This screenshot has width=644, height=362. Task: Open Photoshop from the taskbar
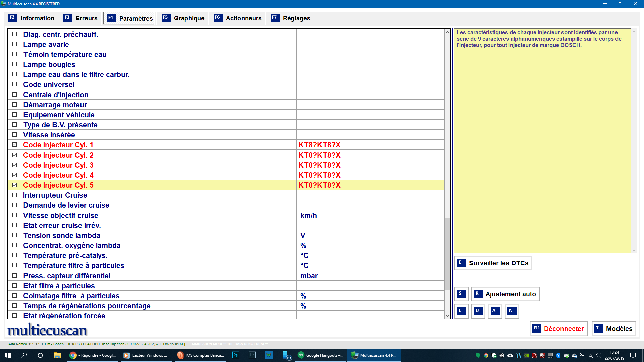coord(236,355)
